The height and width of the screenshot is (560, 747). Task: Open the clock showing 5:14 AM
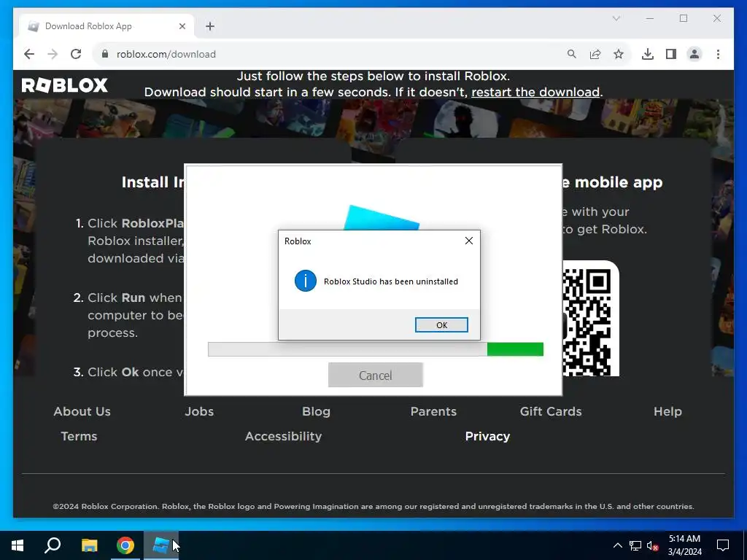coord(684,545)
